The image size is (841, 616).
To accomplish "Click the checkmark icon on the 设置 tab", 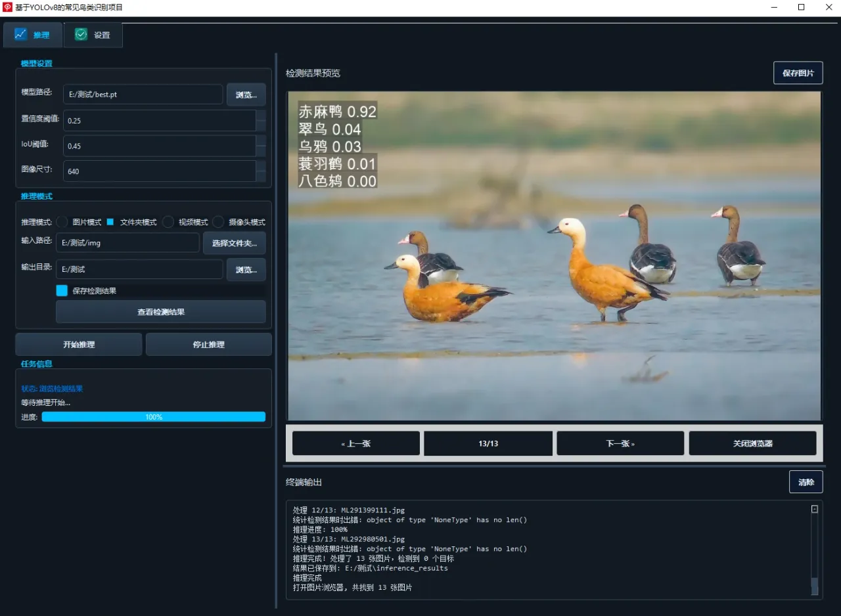I will pyautogui.click(x=81, y=34).
